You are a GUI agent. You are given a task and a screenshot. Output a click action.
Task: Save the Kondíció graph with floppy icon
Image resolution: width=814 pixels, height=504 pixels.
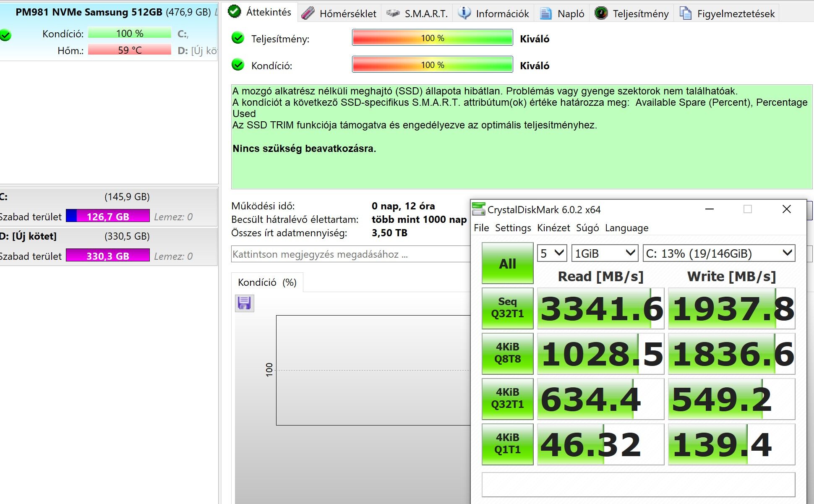coord(244,303)
